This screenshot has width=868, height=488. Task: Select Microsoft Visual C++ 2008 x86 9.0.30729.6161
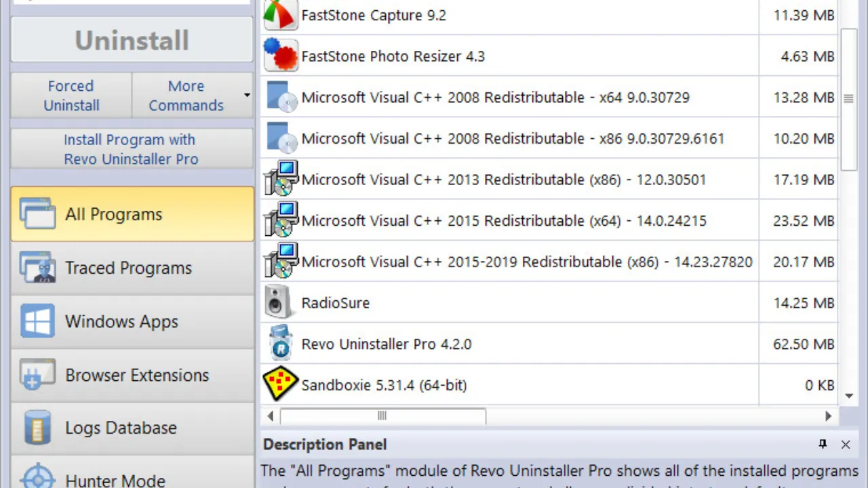click(549, 138)
